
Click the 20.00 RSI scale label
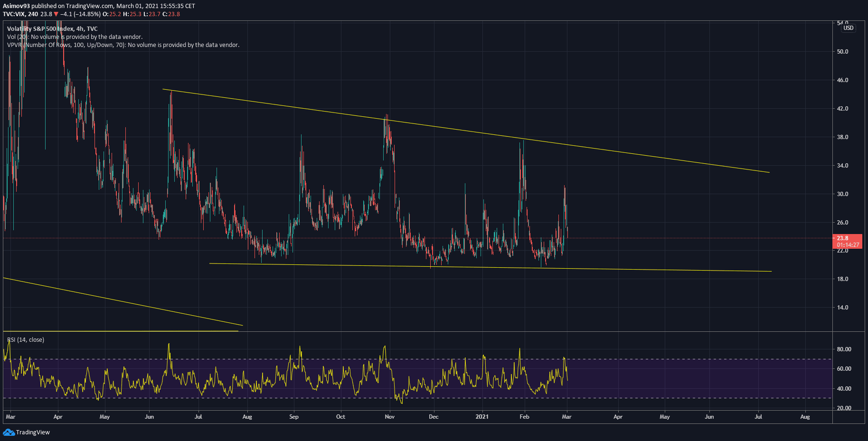[x=844, y=408]
